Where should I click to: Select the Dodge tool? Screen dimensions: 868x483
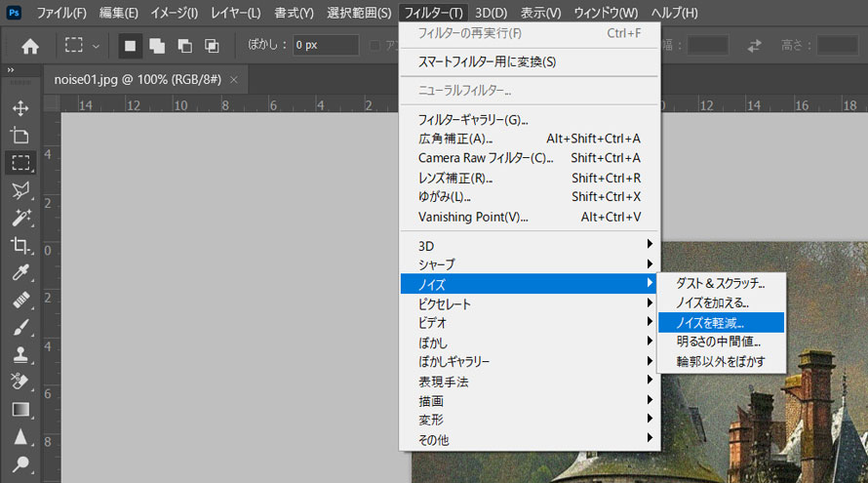pos(20,463)
